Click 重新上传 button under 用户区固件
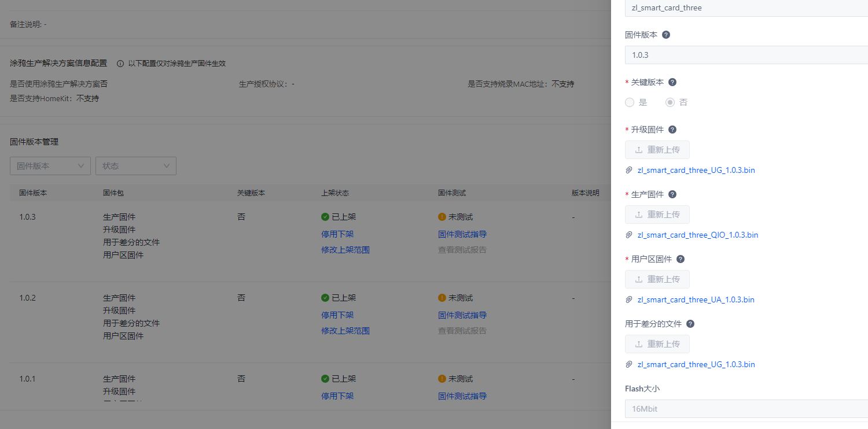Screen dimensions: 868x429 coord(657,279)
